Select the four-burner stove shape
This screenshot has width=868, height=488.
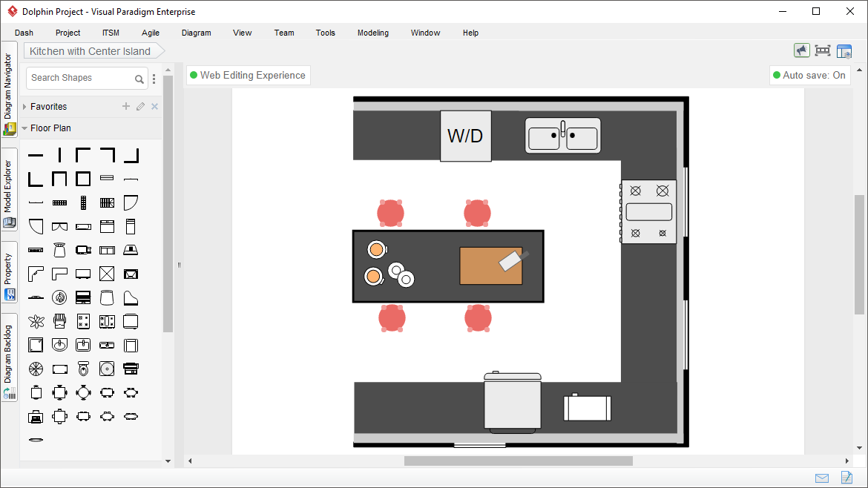(x=83, y=321)
